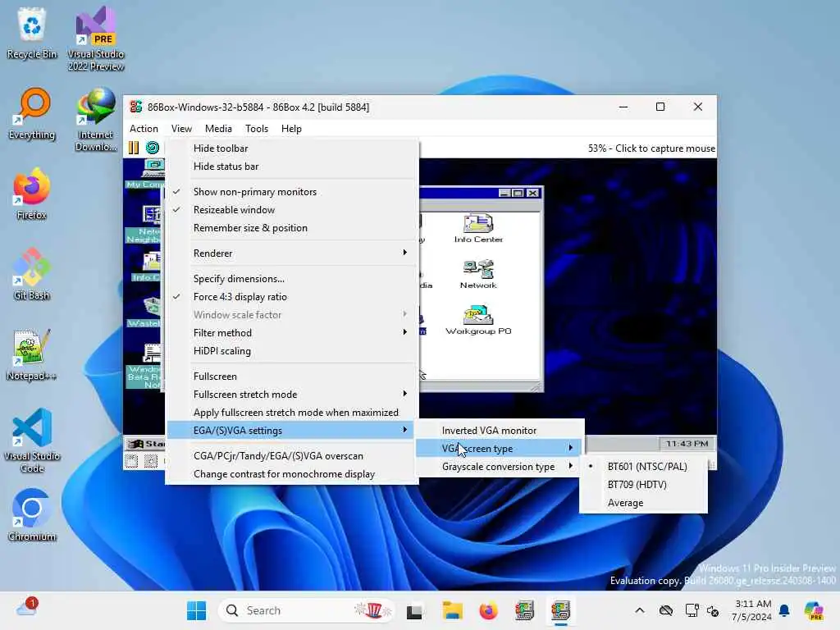Show hidden system tray icons chevron
The image size is (840, 630).
(x=640, y=610)
